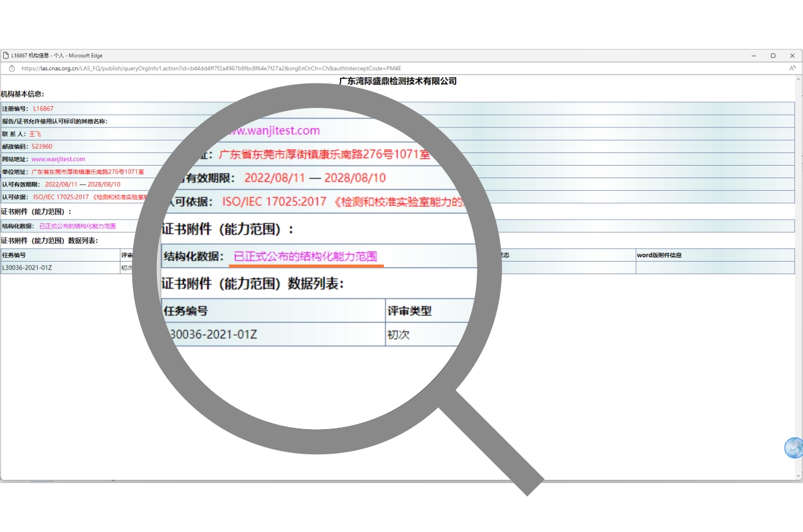The height and width of the screenshot is (532, 803).
Task: Click the postal code 523960
Action: tap(42, 146)
